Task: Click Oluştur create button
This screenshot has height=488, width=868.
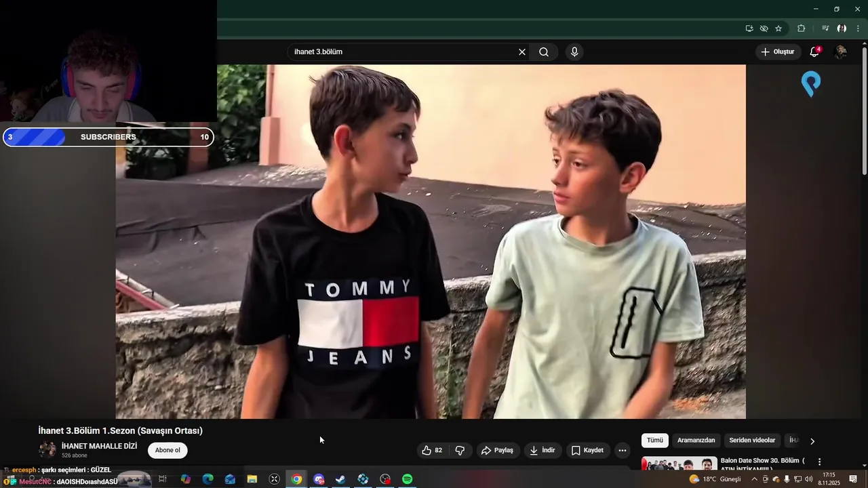Action: (777, 52)
